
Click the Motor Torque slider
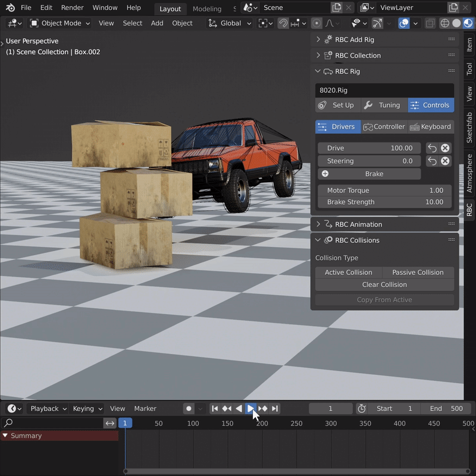pos(384,190)
